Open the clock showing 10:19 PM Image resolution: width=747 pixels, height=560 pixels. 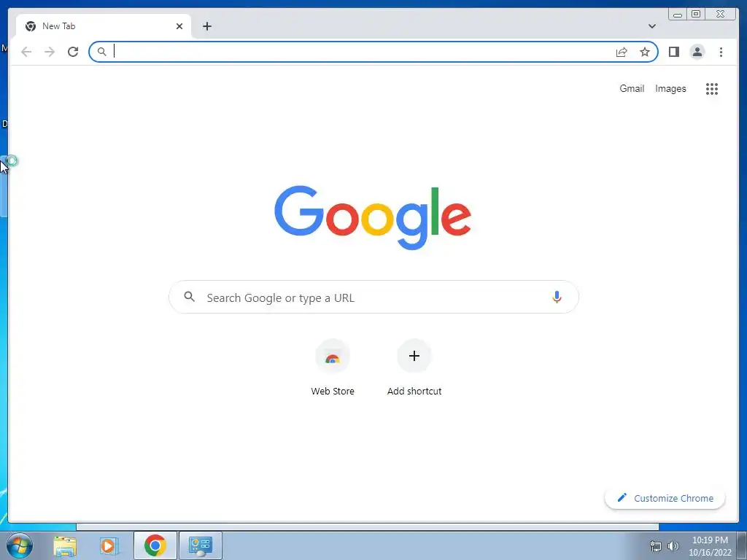coord(710,546)
